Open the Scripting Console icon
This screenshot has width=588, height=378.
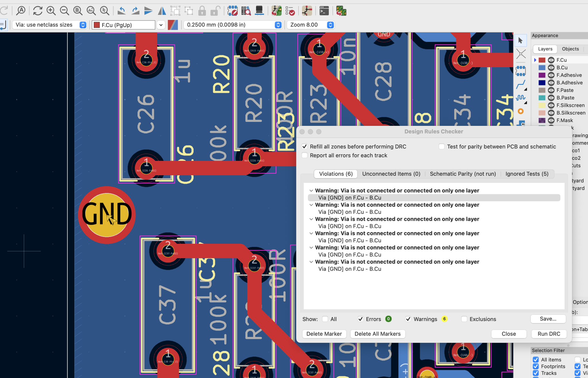click(324, 11)
